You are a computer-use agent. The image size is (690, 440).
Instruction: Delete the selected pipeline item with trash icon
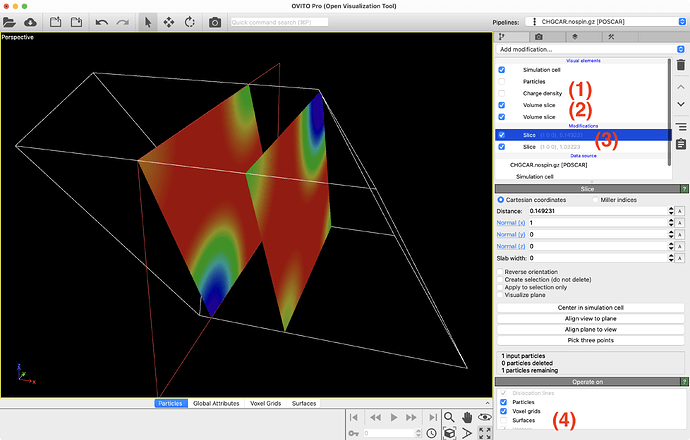(x=681, y=65)
